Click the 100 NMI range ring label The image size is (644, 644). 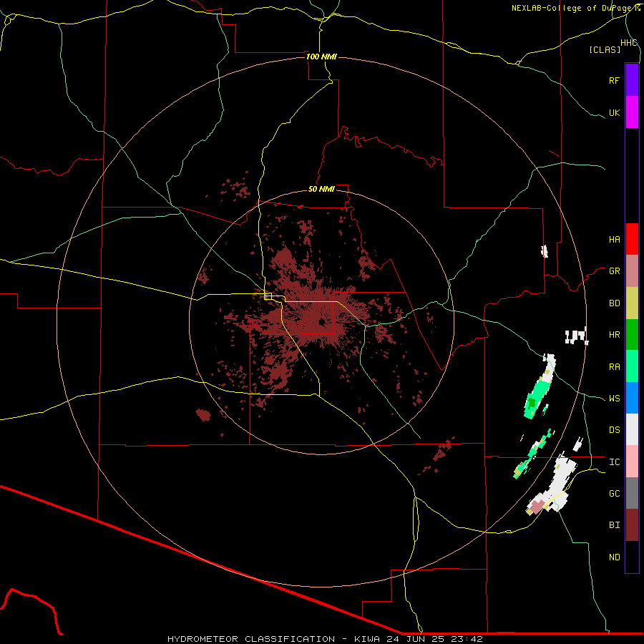[x=321, y=57]
